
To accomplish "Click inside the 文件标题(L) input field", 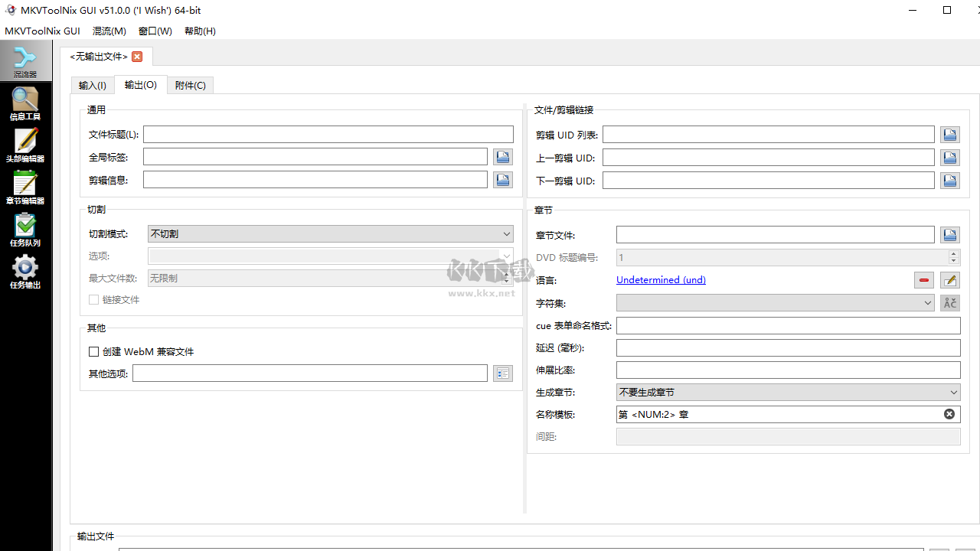I will (329, 133).
